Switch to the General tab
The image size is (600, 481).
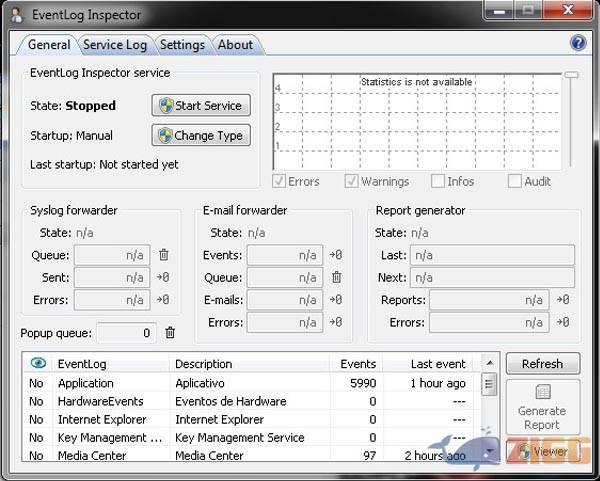(49, 45)
